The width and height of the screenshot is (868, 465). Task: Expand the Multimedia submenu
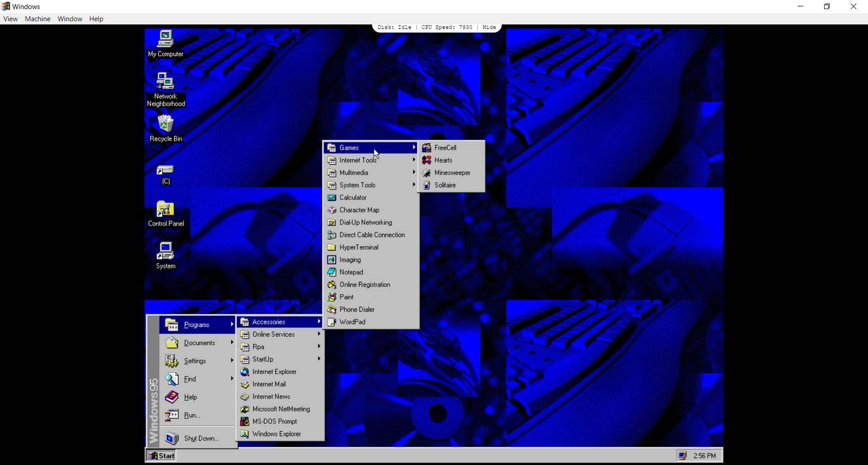[x=371, y=173]
